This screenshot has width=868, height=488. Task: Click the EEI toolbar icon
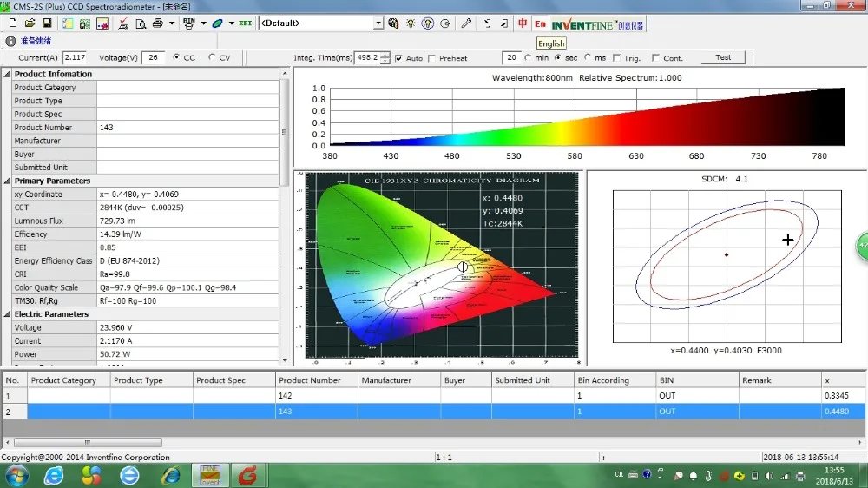(x=246, y=23)
